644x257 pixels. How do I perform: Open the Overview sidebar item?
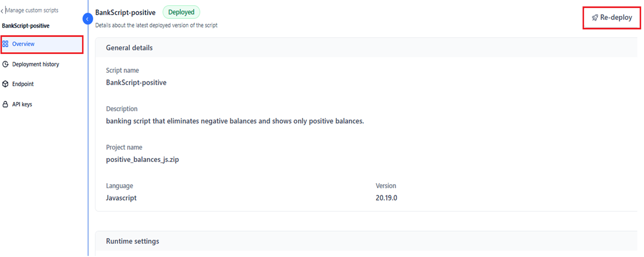click(23, 44)
